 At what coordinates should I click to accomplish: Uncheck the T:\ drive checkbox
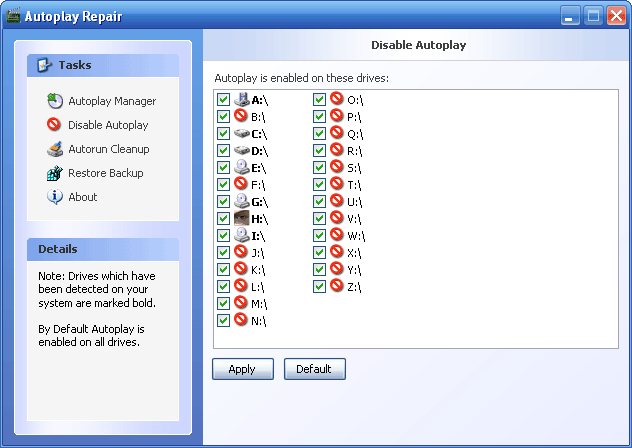click(x=319, y=184)
